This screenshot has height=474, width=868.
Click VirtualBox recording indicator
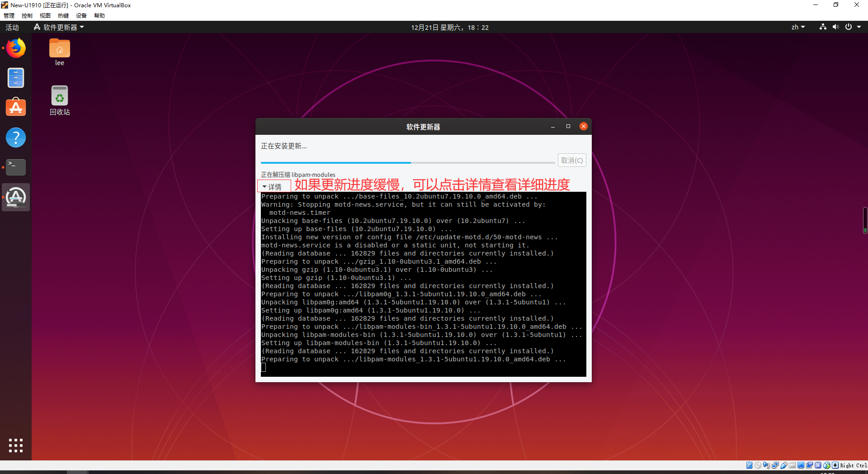[809, 465]
